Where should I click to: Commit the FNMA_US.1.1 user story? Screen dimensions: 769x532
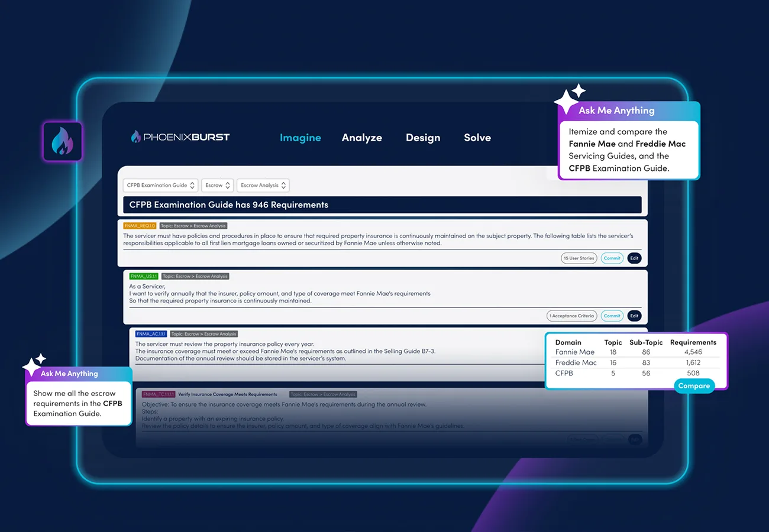click(x=612, y=316)
